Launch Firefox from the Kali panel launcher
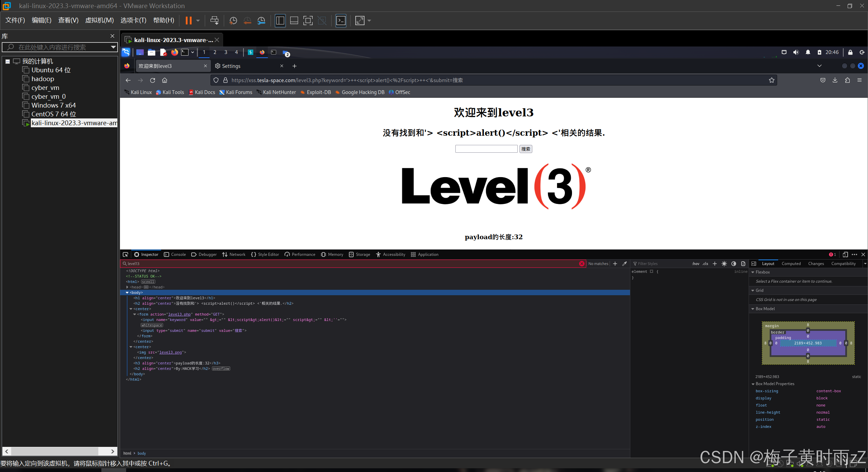The image size is (868, 472). [174, 52]
